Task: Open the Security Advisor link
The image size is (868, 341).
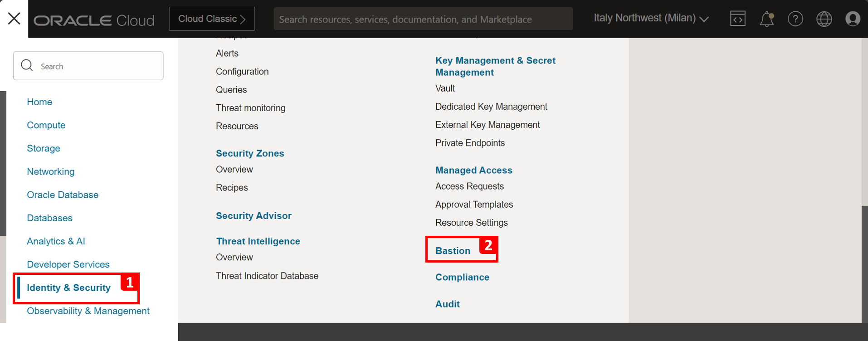Action: [x=254, y=216]
